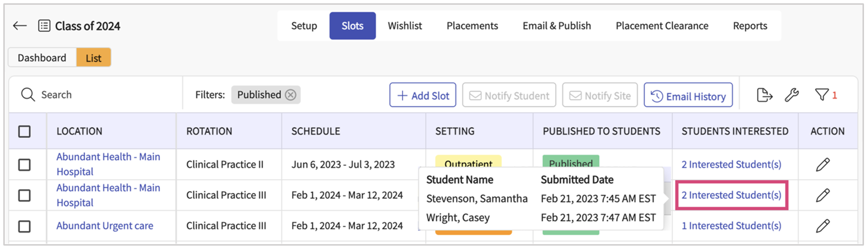Click the Notify Site button

click(600, 95)
